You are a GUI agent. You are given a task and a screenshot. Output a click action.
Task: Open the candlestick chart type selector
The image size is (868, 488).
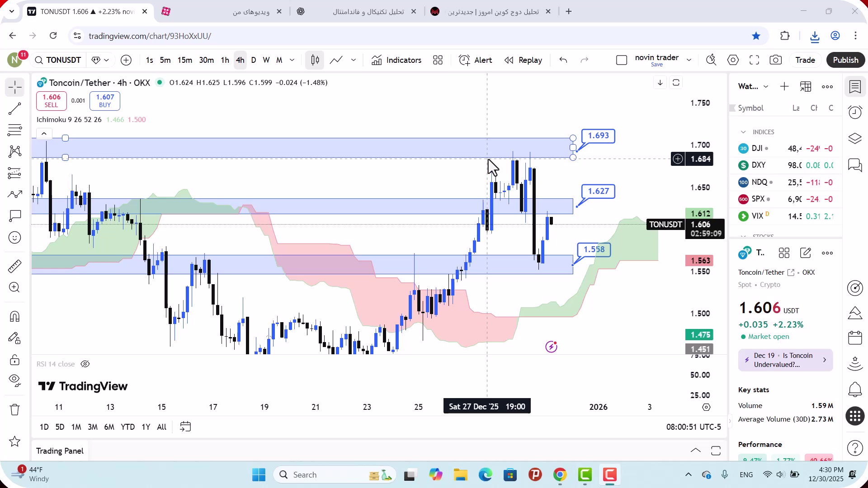point(315,60)
